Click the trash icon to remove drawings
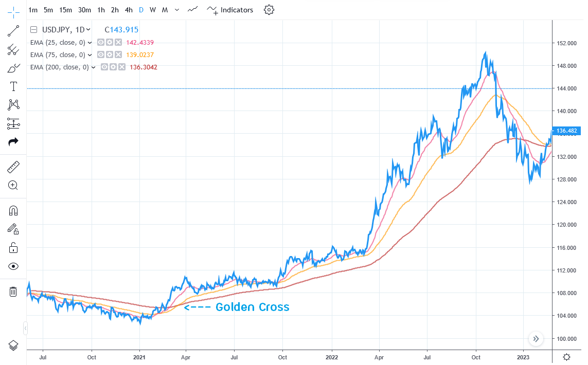The image size is (588, 365). point(13,292)
